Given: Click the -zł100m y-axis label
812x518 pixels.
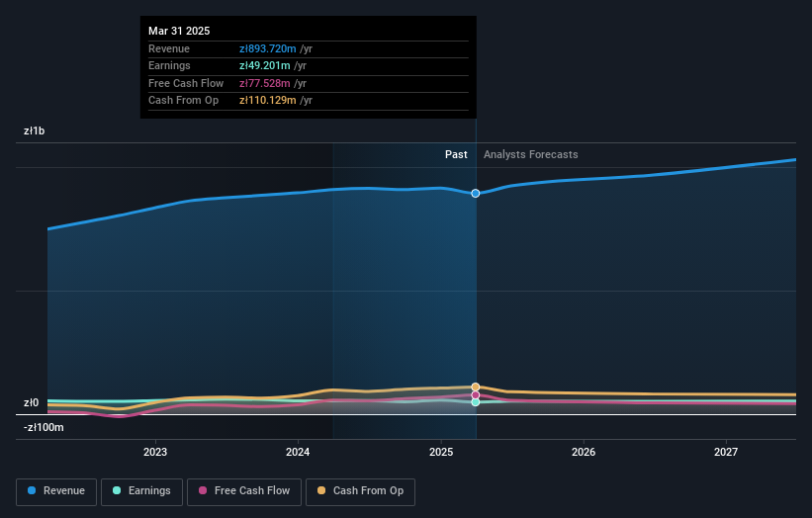Looking at the screenshot, I should tap(44, 427).
